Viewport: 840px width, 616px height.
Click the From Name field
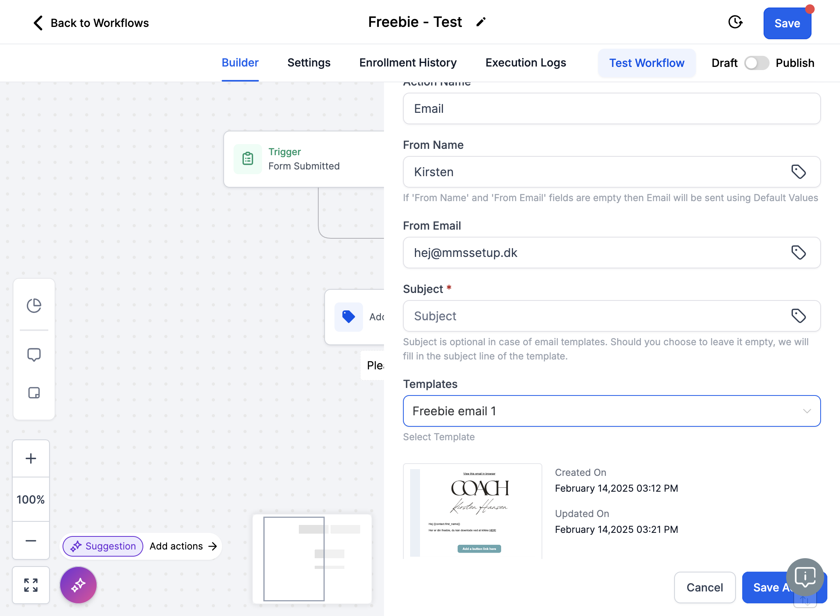pyautogui.click(x=612, y=172)
